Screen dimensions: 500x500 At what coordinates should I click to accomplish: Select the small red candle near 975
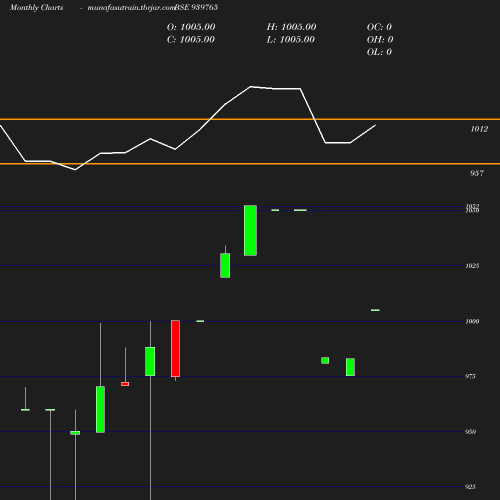click(125, 384)
